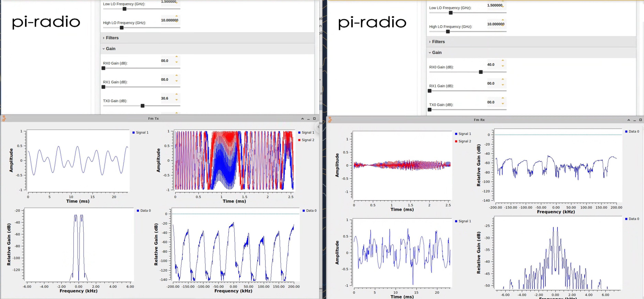Click the shade-up arrow in Fm Tx titlebar
Image resolution: width=644 pixels, height=299 pixels.
[302, 119]
